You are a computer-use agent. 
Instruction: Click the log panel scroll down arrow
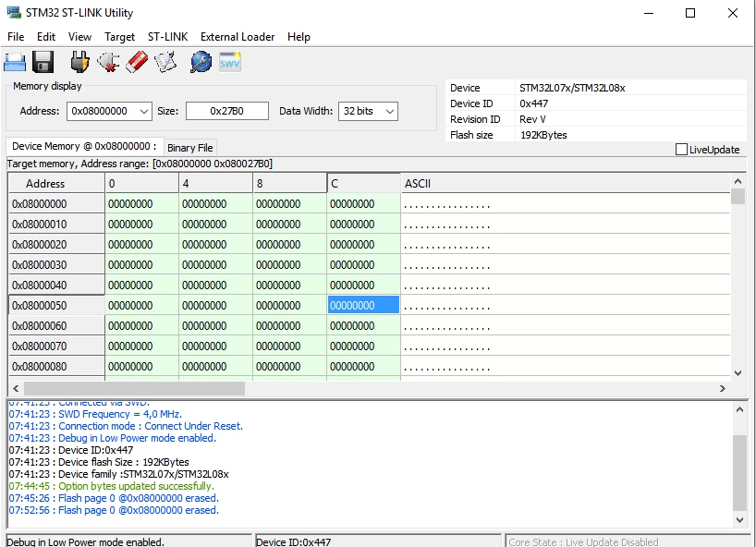click(x=739, y=519)
